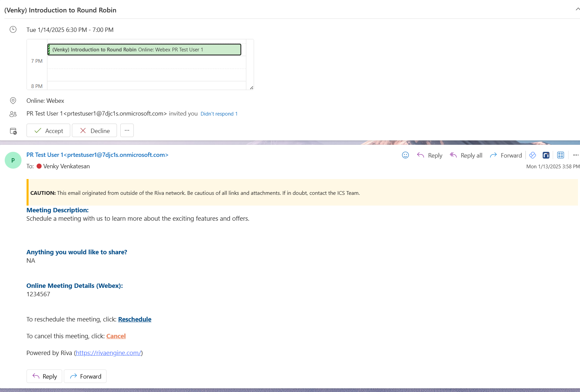Open the Reschedule link

134,319
